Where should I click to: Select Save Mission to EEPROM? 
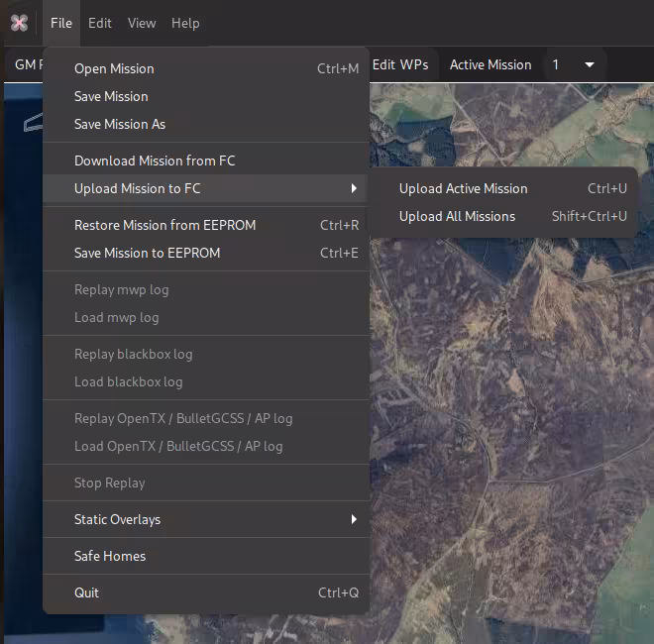click(206, 253)
